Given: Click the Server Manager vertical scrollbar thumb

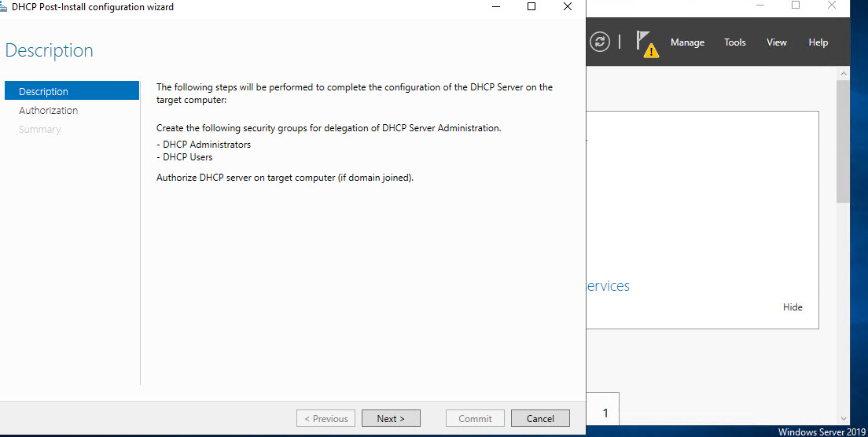Looking at the screenshot, I should (843, 141).
